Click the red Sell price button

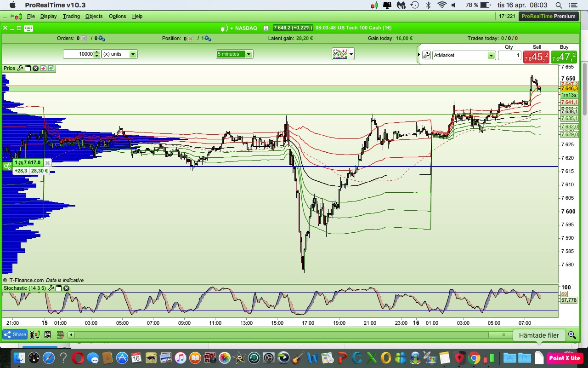pos(536,57)
